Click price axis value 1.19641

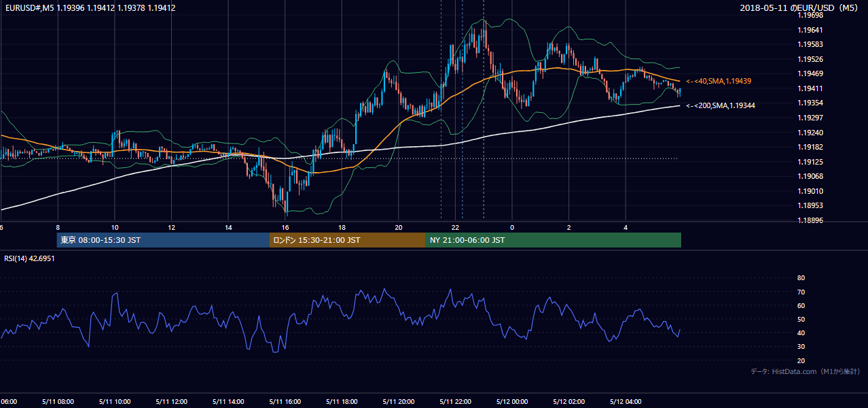click(810, 30)
